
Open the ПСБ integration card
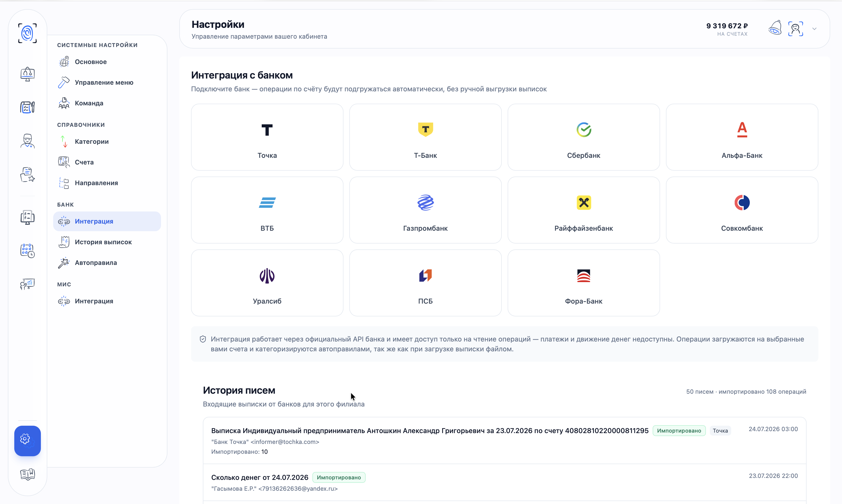(x=425, y=283)
